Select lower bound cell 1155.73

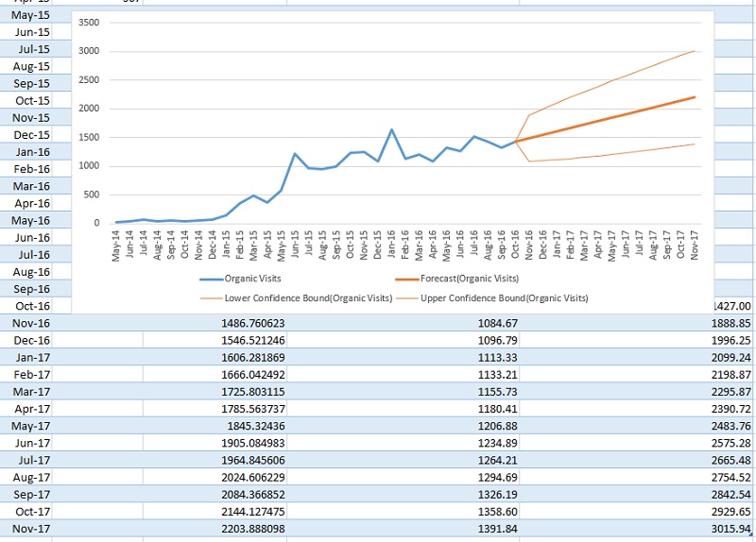tap(404, 391)
